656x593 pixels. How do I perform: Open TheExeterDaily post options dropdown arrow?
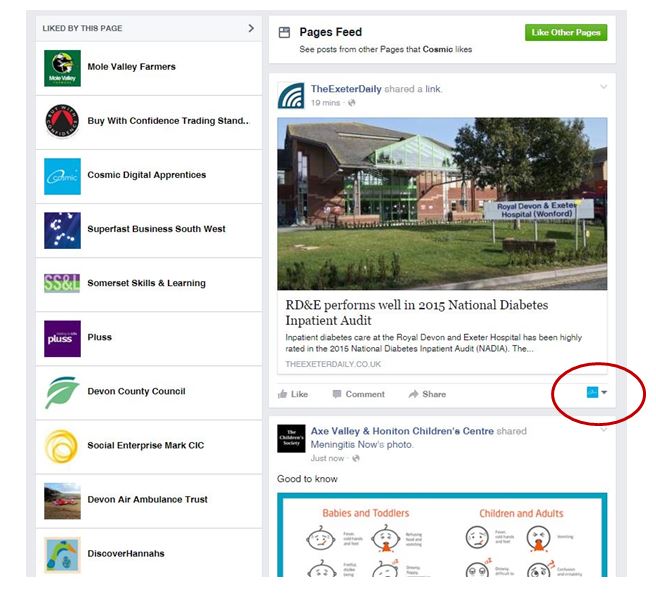tap(604, 87)
